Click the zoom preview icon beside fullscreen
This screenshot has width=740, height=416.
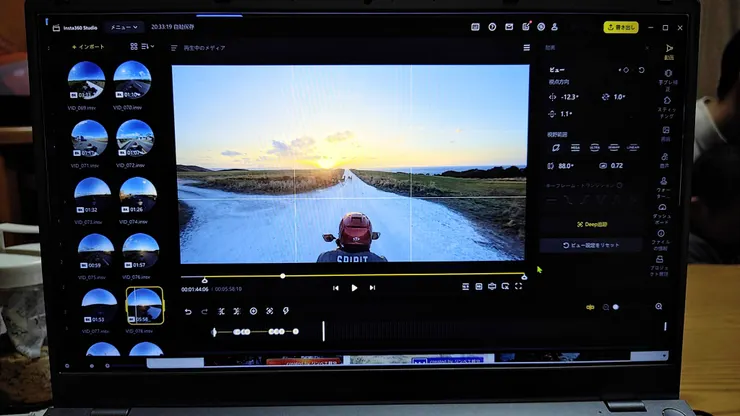coord(505,286)
